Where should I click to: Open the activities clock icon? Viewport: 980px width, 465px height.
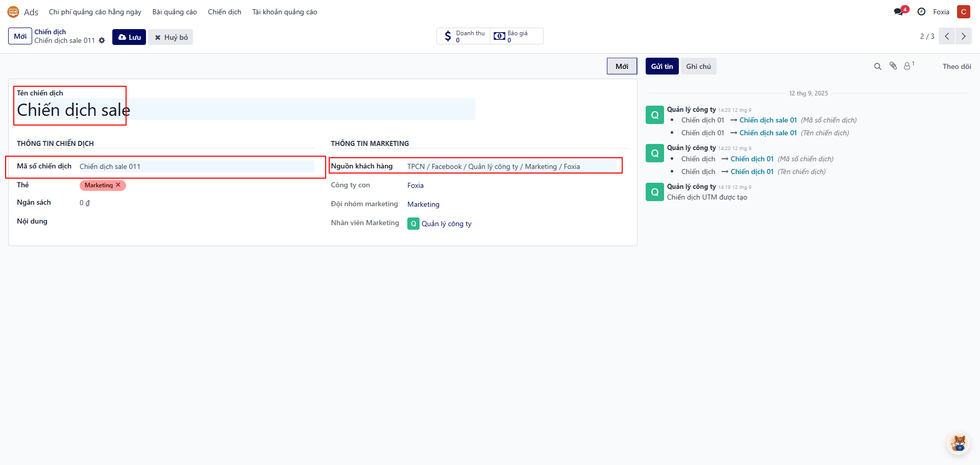point(921,12)
